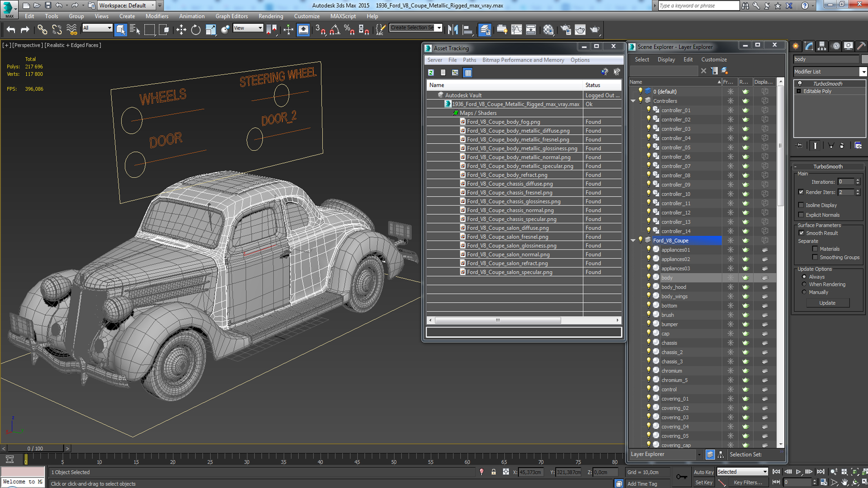Open the Select by Name tool
The height and width of the screenshot is (488, 868).
click(135, 30)
